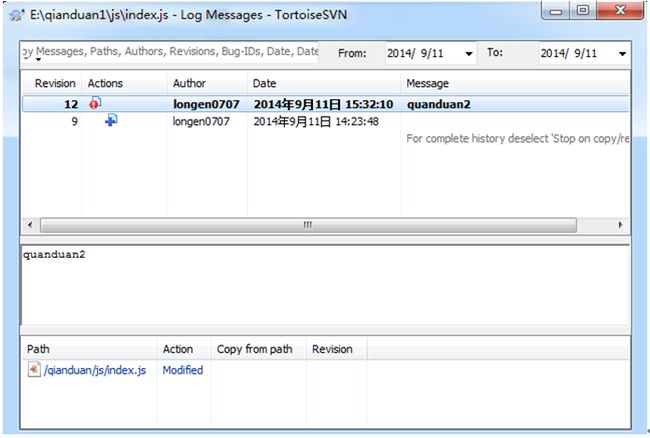Click the horizontal scrollbar left arrow
Image resolution: width=650 pixels, height=438 pixels.
click(30, 225)
